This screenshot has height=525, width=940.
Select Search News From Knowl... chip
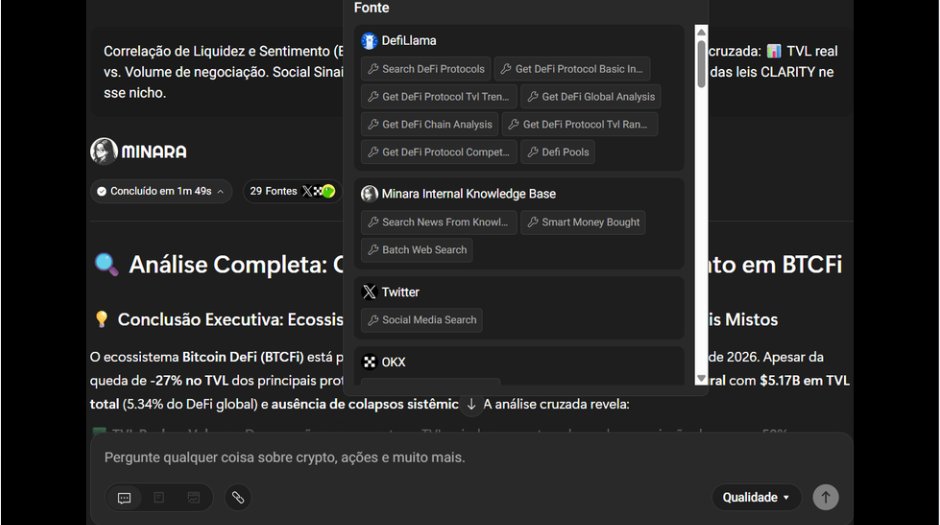click(439, 222)
